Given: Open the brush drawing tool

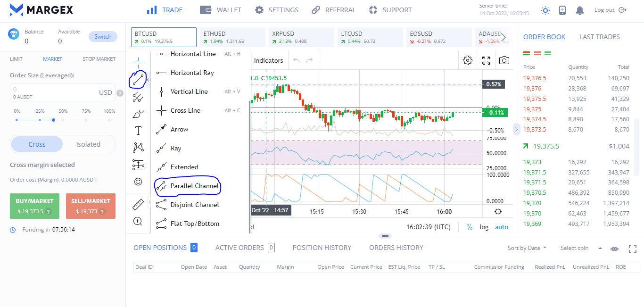Looking at the screenshot, I should coord(138,114).
